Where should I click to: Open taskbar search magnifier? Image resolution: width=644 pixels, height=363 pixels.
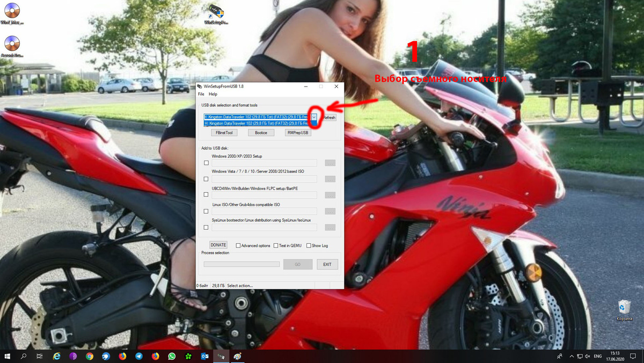click(24, 356)
